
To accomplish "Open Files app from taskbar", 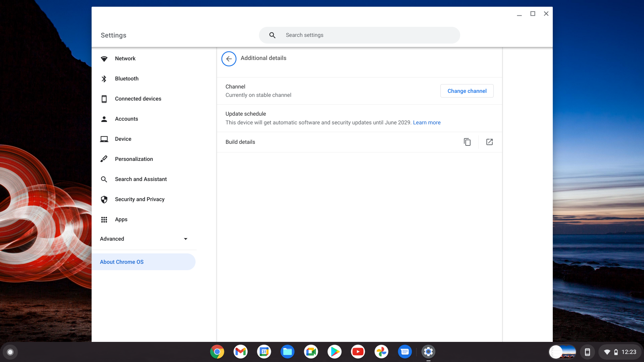I will pyautogui.click(x=287, y=351).
